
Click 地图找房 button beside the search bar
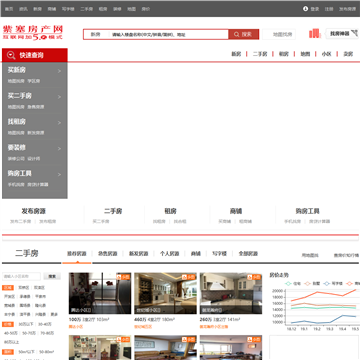click(279, 34)
